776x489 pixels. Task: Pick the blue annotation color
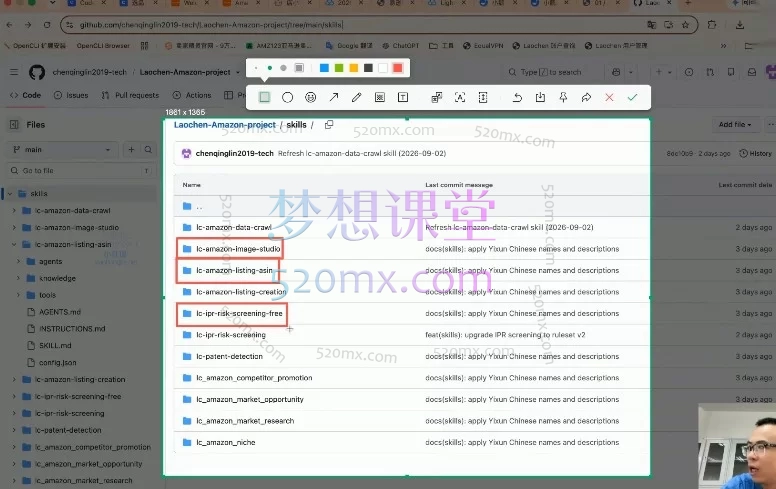324,68
